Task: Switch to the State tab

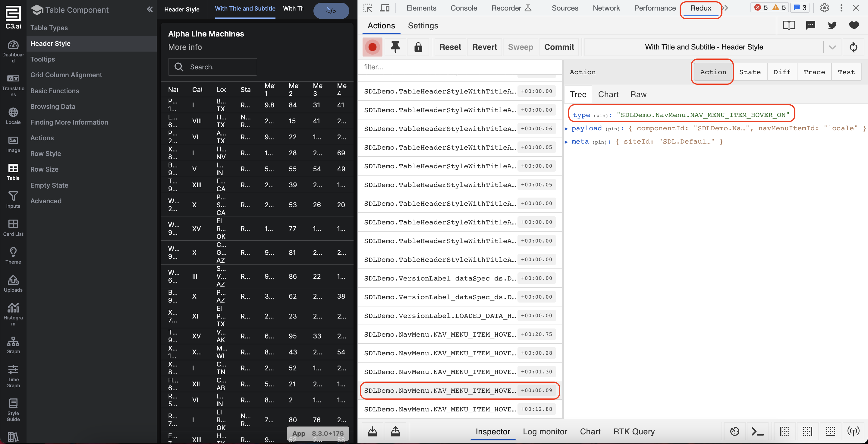Action: click(x=749, y=72)
